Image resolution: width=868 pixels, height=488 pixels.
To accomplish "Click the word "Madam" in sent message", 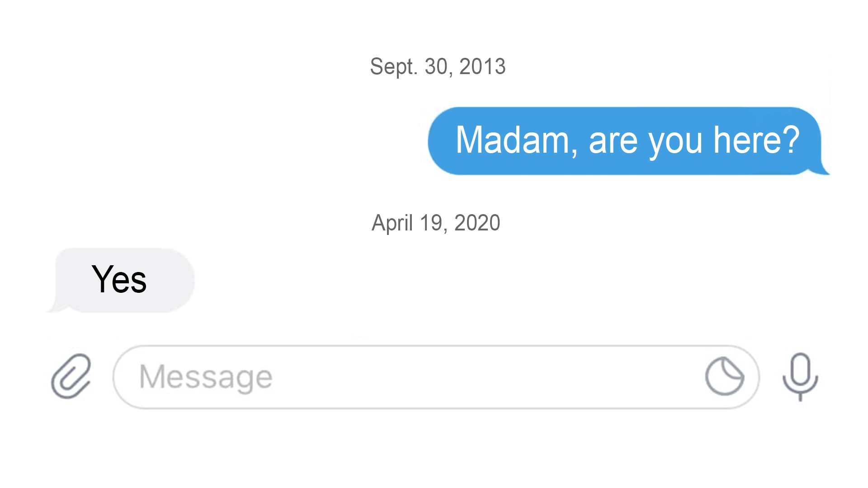I will coord(513,141).
